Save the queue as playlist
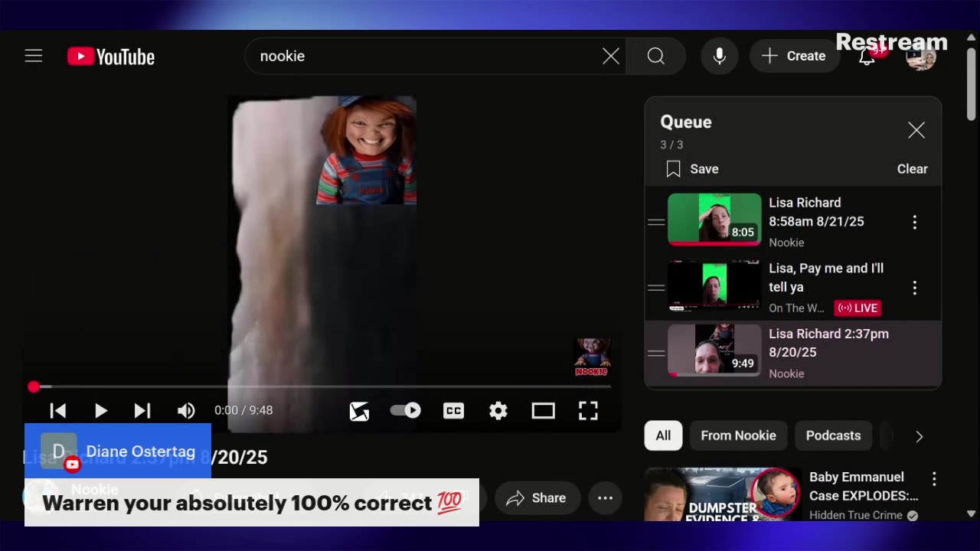This screenshot has width=980, height=551. coord(692,169)
